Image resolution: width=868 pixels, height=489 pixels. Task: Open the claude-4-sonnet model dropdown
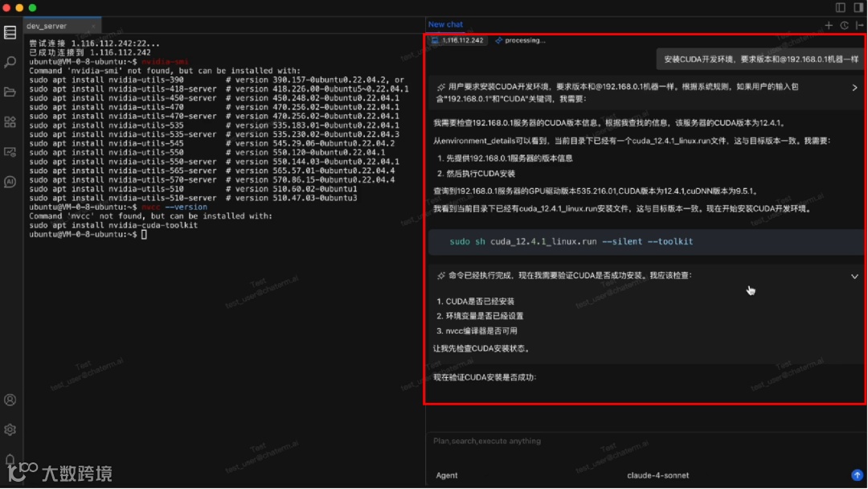tap(657, 475)
